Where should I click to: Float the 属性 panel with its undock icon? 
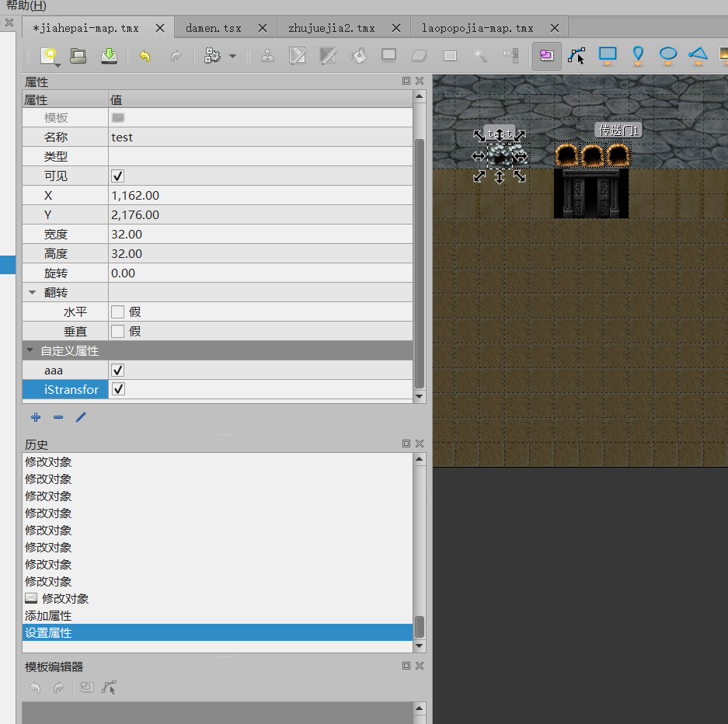(406, 81)
